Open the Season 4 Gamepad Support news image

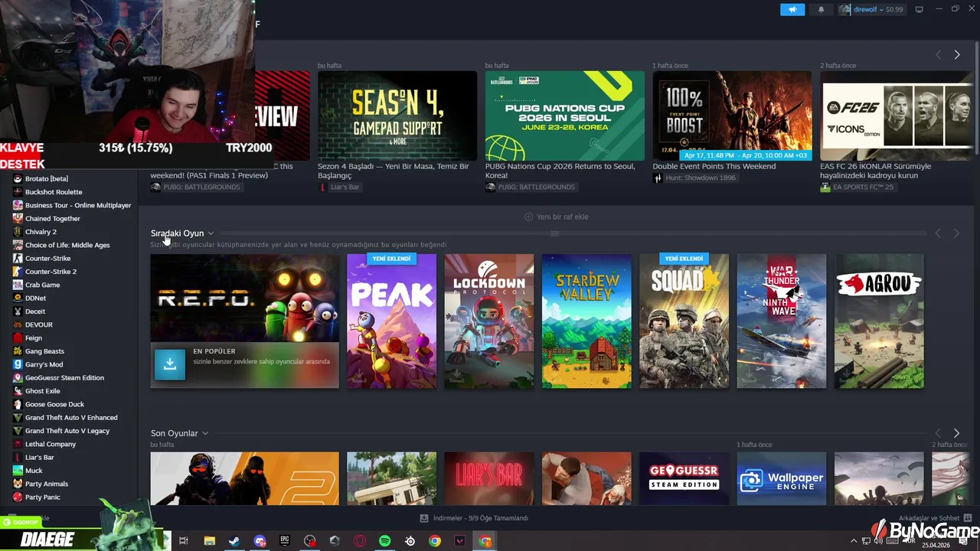click(x=397, y=116)
